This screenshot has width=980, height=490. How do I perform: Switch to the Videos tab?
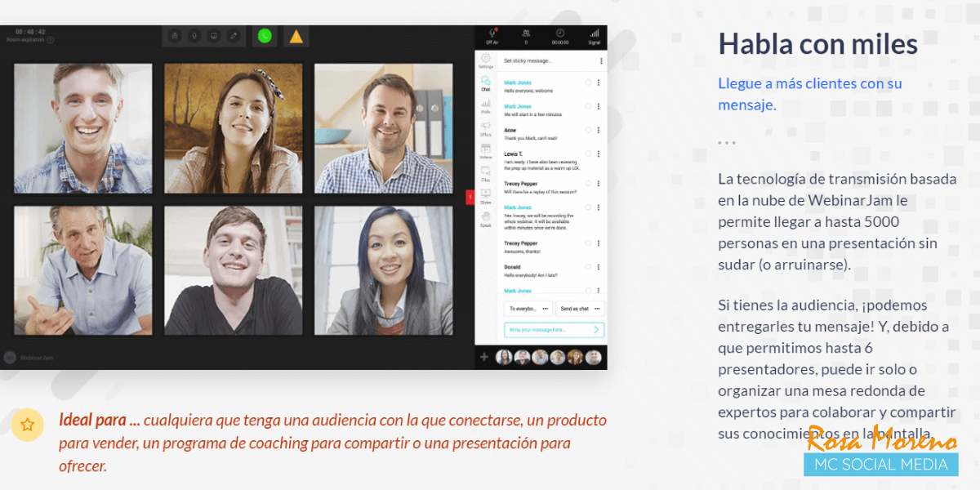point(486,150)
